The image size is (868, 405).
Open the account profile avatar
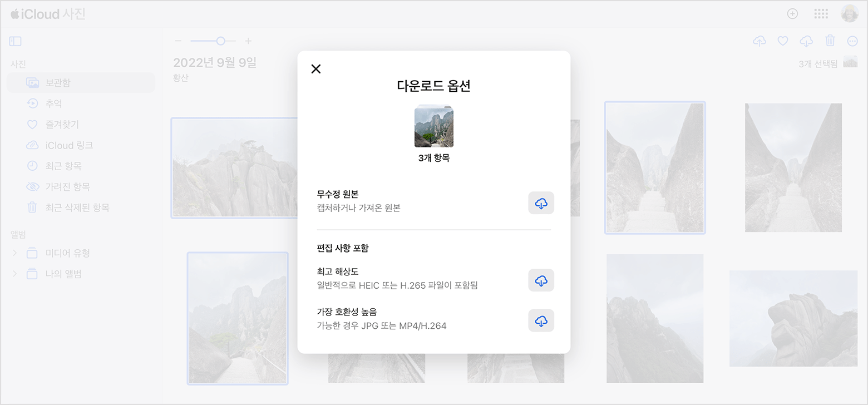[x=850, y=14]
